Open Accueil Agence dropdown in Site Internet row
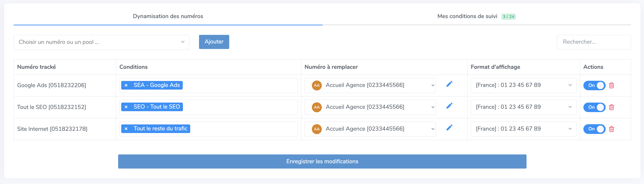Viewport: 644px width, 184px height. tap(370, 129)
